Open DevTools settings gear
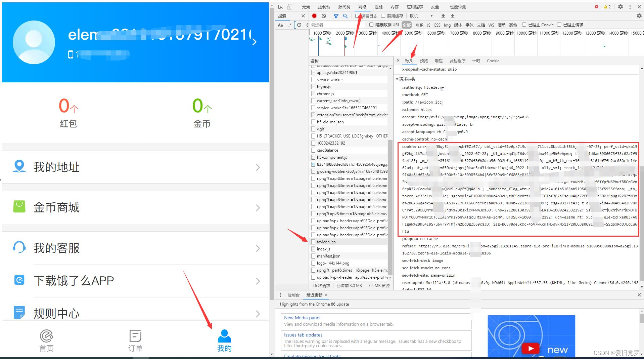This screenshot has height=359, width=644. pyautogui.click(x=620, y=7)
